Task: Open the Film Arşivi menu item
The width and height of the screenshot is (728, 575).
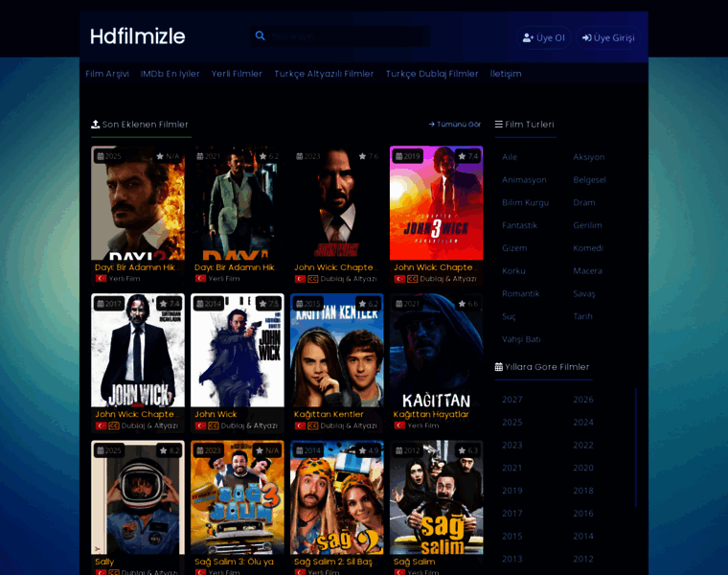Action: pos(107,74)
